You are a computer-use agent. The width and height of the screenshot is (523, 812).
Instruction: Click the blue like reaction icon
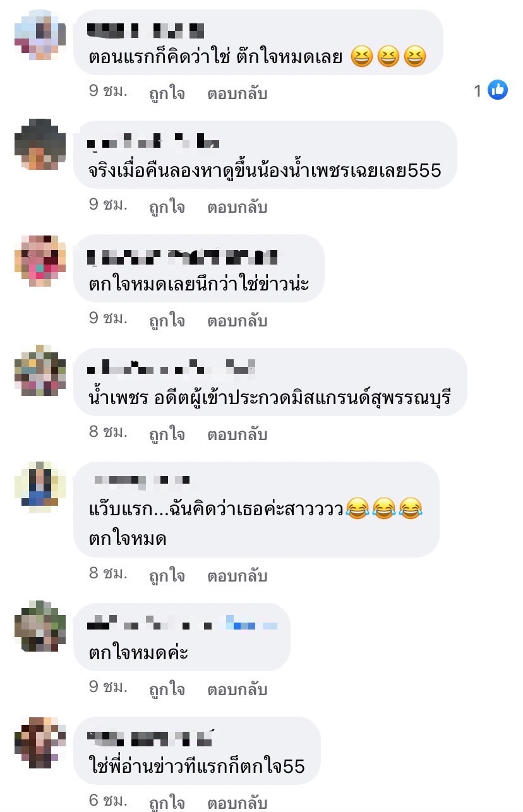tap(498, 90)
